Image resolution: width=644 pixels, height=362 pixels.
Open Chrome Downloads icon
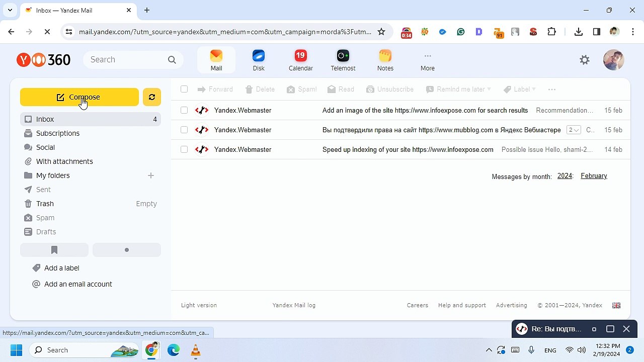click(579, 32)
